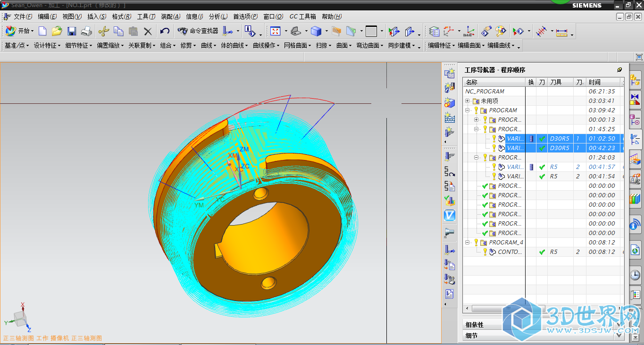This screenshot has width=644, height=345.
Task: Open the 文件(F) menu
Action: [23, 17]
